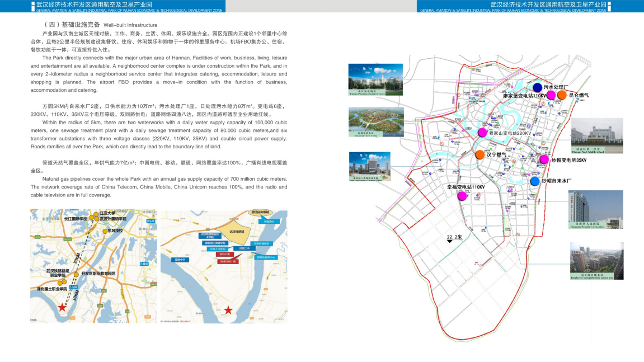Click the 廖家堡变电站110KV map label
644x362 pixels.
524,96
